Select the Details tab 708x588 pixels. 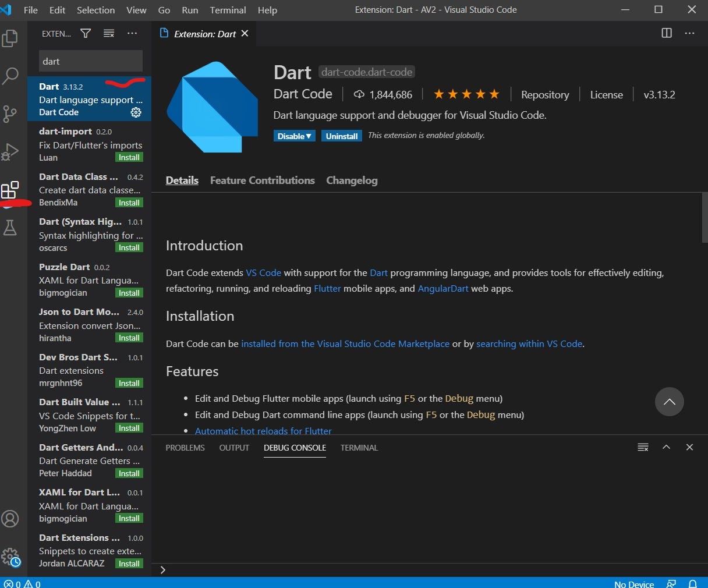pos(182,180)
